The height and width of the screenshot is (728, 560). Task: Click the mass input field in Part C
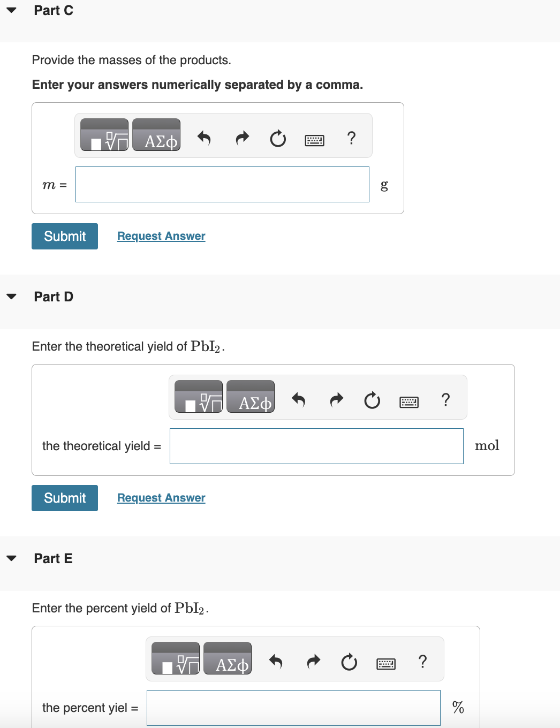tap(222, 184)
